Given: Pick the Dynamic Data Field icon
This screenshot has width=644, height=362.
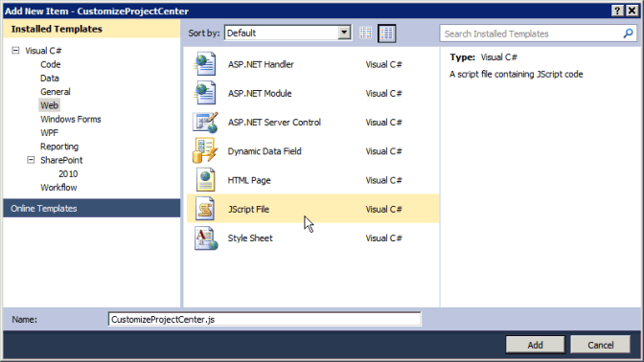Looking at the screenshot, I should click(204, 150).
